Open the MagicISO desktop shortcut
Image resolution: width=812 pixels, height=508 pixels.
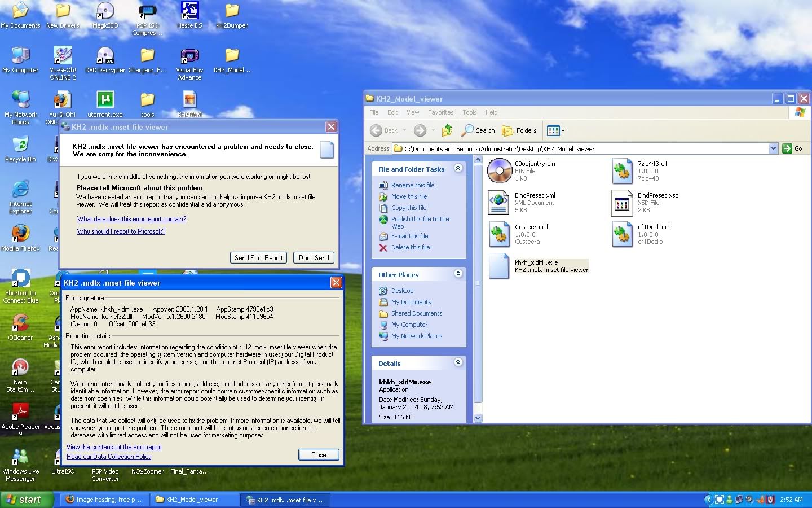tap(105, 15)
